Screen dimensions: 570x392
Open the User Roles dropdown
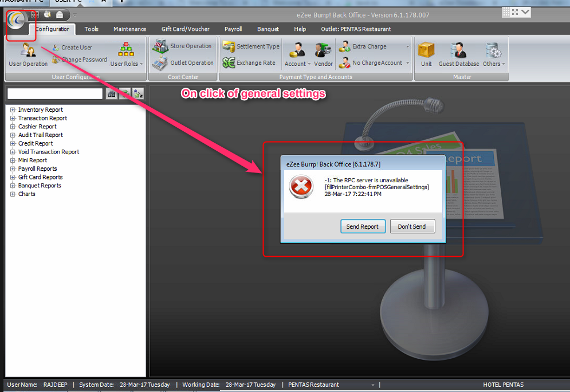(x=126, y=55)
